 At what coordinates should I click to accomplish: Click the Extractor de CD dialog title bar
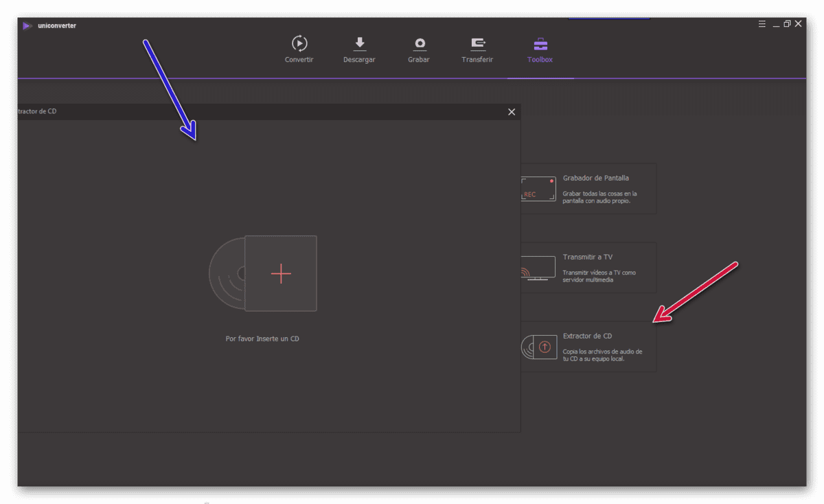click(x=268, y=112)
